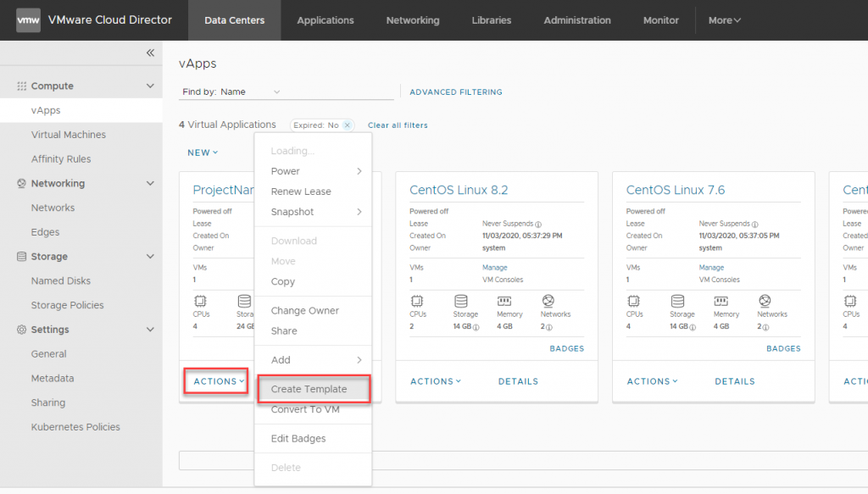Open the More dropdown in top navigation
This screenshot has width=868, height=494.
[724, 20]
